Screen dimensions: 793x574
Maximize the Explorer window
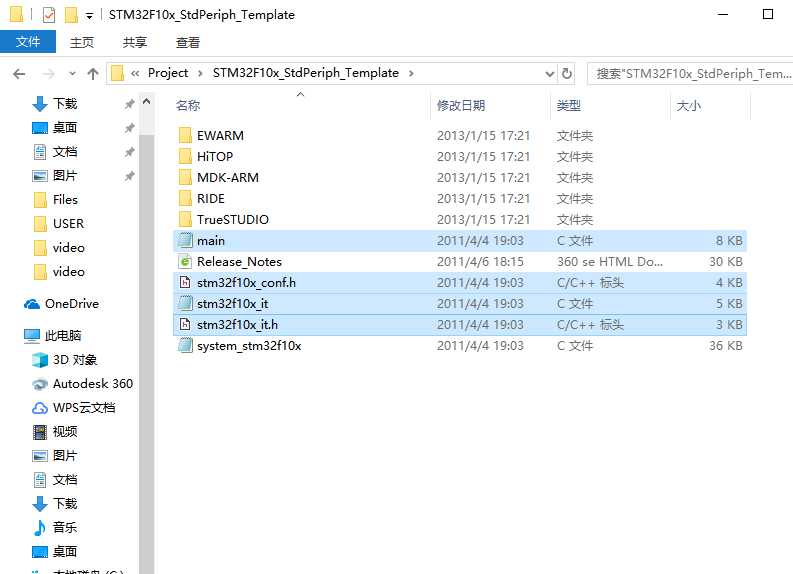(x=768, y=14)
